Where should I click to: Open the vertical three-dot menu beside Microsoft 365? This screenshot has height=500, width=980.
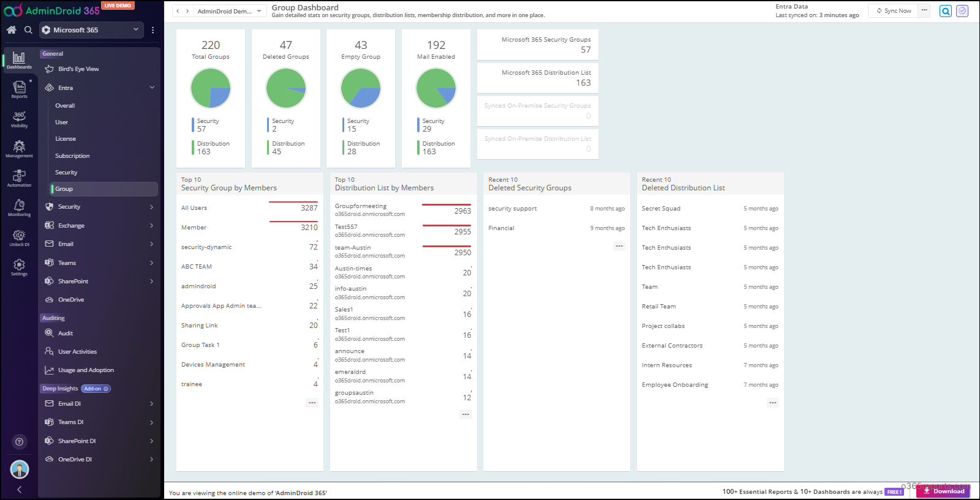(153, 29)
